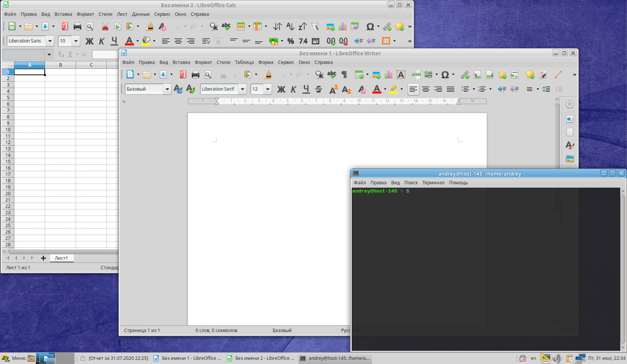The image size is (627, 364).
Task: Click Sort Ascending icon in Calc toolbar
Action: 290,27
